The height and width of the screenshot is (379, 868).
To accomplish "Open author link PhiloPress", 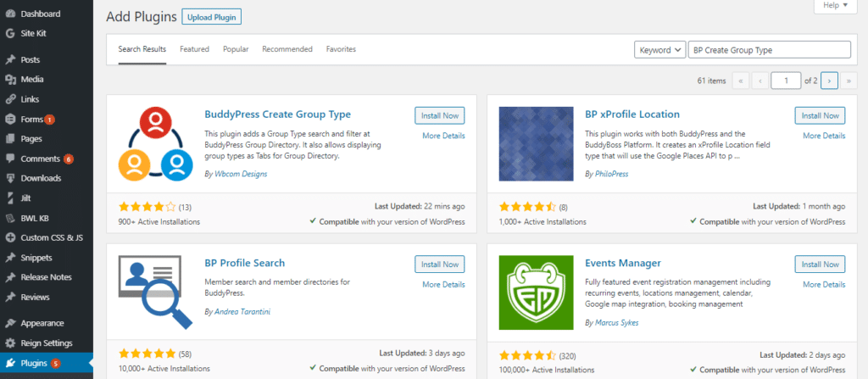I will pyautogui.click(x=612, y=174).
